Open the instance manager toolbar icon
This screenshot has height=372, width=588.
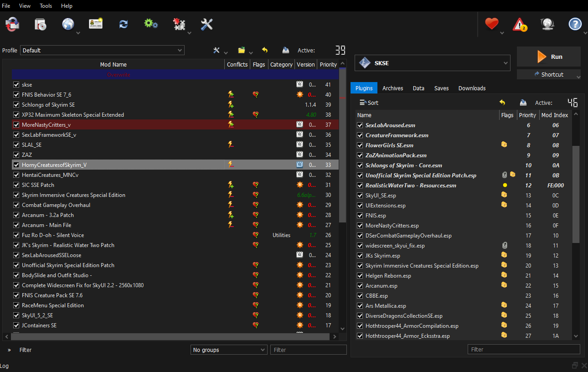[12, 24]
